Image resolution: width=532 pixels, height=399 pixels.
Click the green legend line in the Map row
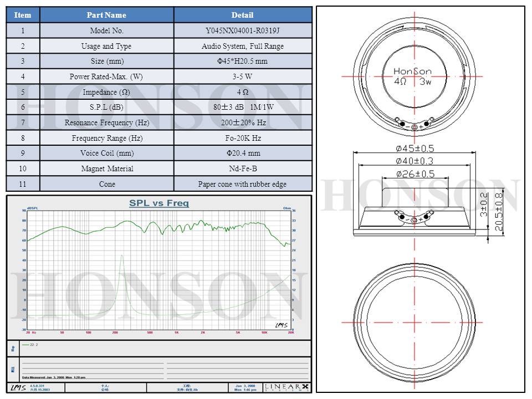point(27,344)
